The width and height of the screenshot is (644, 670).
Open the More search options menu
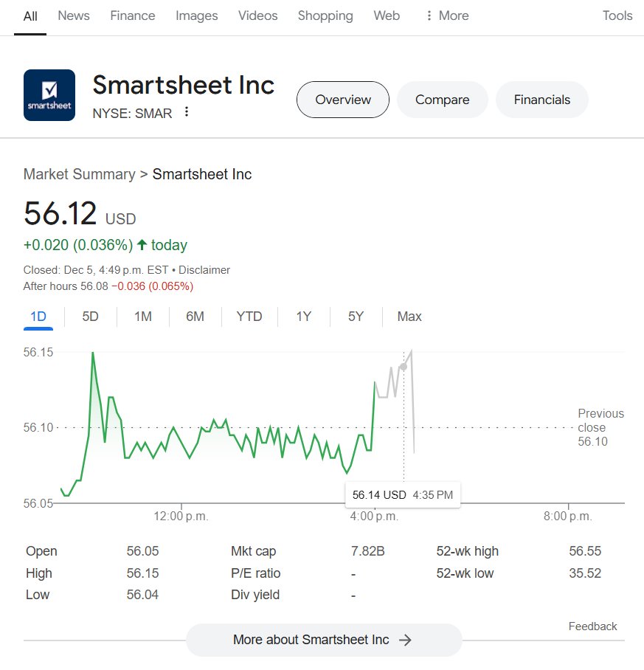447,15
